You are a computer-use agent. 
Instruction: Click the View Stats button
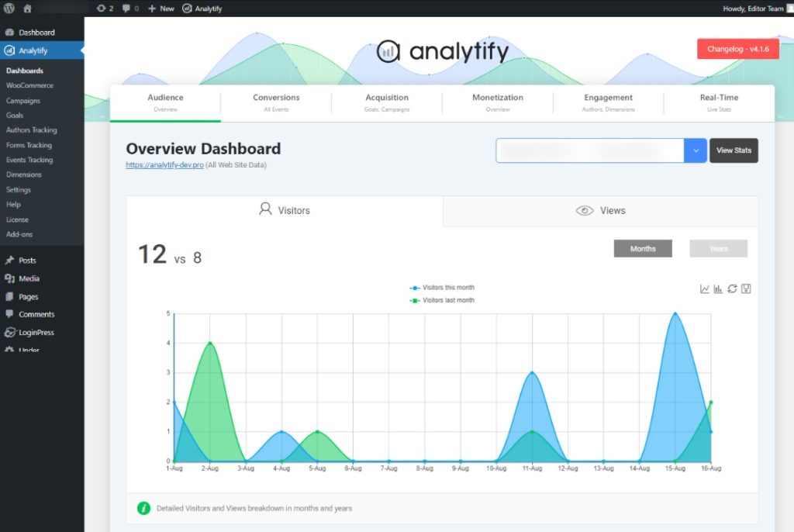pyautogui.click(x=734, y=150)
